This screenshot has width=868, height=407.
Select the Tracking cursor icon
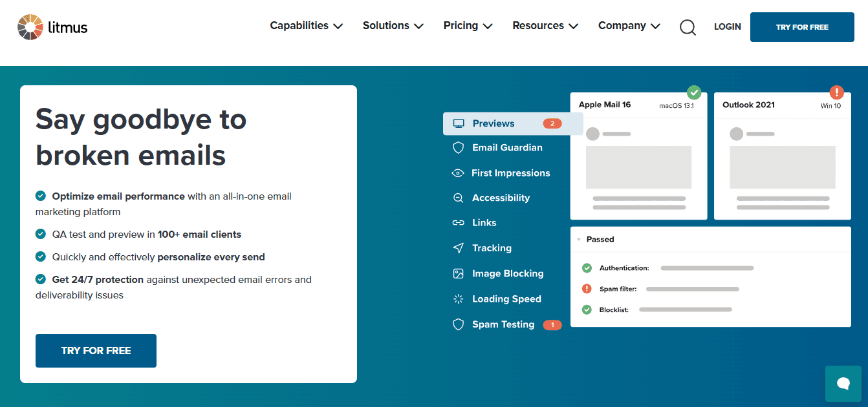458,247
